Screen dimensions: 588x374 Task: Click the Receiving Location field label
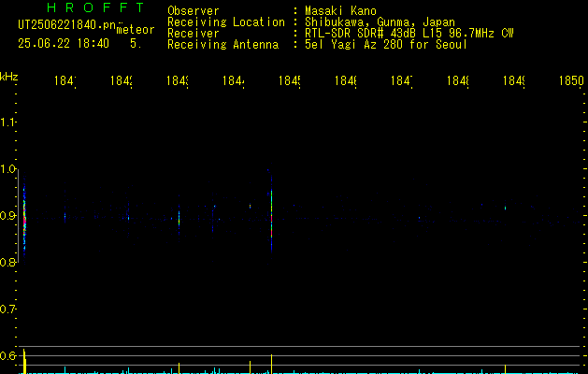(226, 22)
